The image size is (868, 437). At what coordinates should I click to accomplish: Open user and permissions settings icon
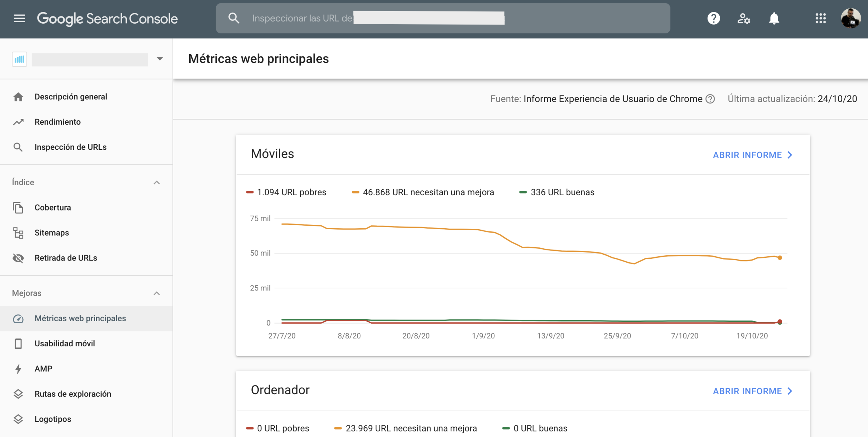pos(744,18)
